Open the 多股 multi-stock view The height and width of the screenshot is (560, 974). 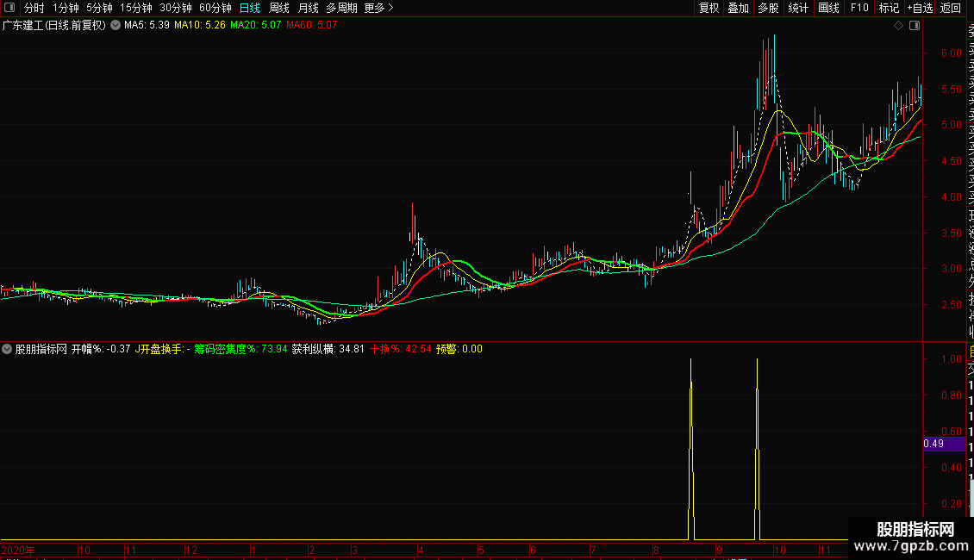[768, 8]
